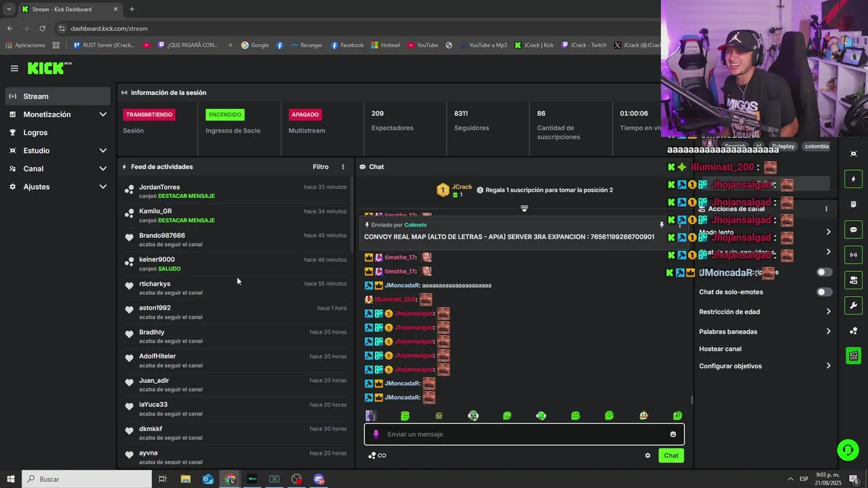Toggle the lightning activity panel icon
Viewport: 868px width, 488px height.
tap(853, 179)
